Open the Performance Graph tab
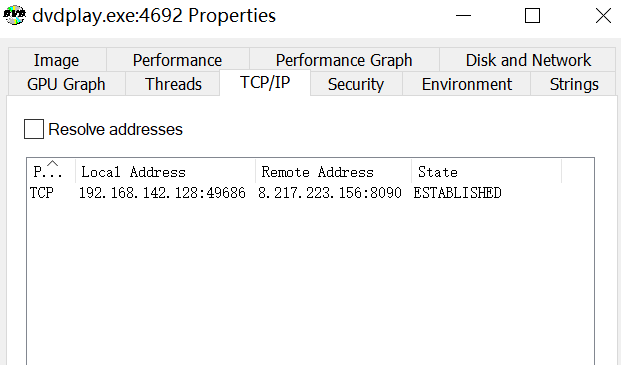The image size is (621, 365). [x=344, y=60]
